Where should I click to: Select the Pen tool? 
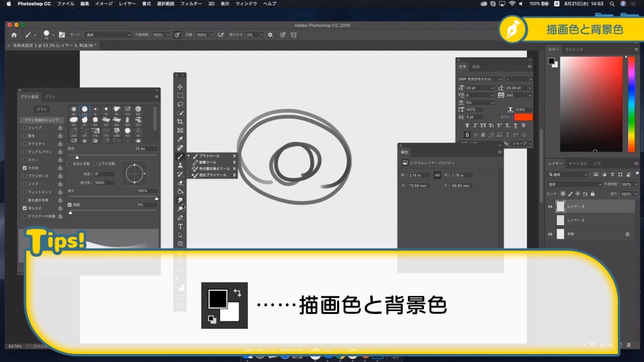point(180,217)
